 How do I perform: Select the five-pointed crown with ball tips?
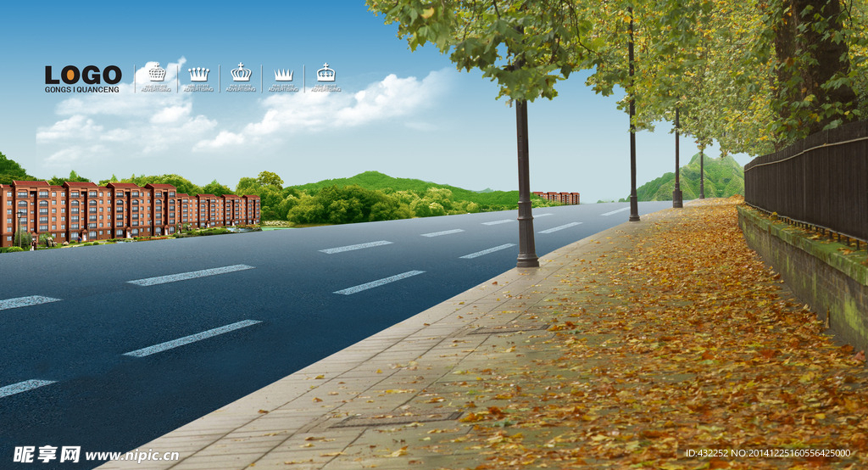click(198, 74)
